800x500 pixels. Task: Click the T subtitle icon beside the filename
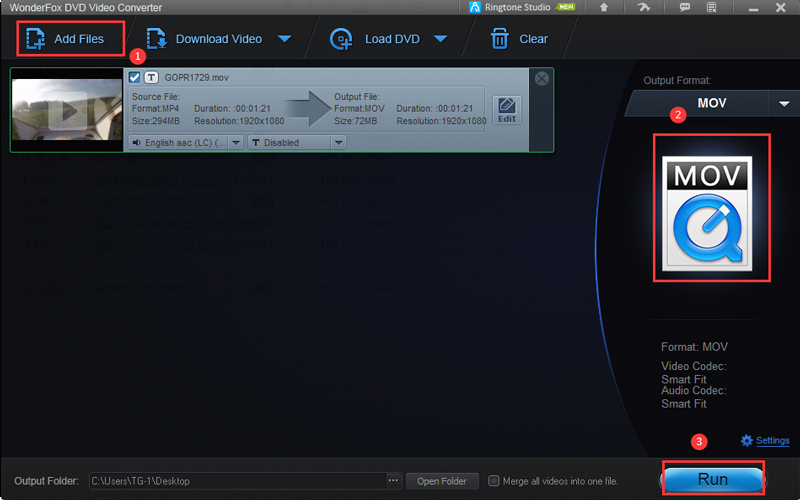click(x=152, y=77)
